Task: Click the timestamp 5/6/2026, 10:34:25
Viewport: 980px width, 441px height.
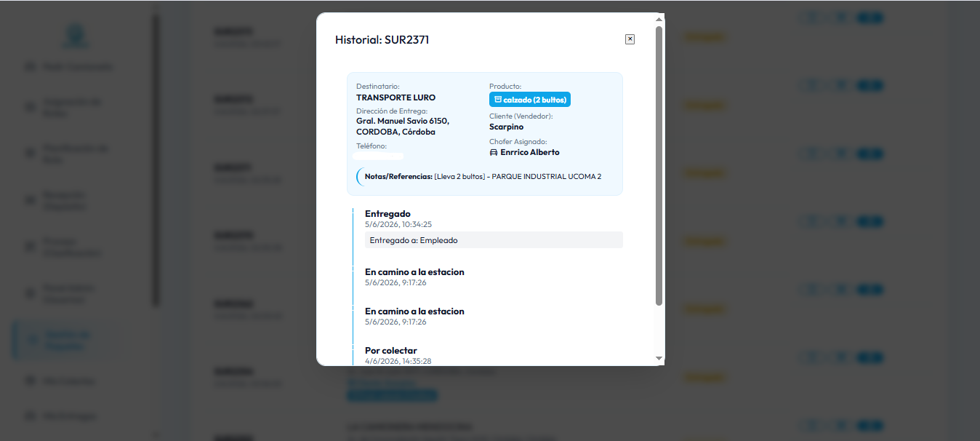Action: [x=398, y=224]
